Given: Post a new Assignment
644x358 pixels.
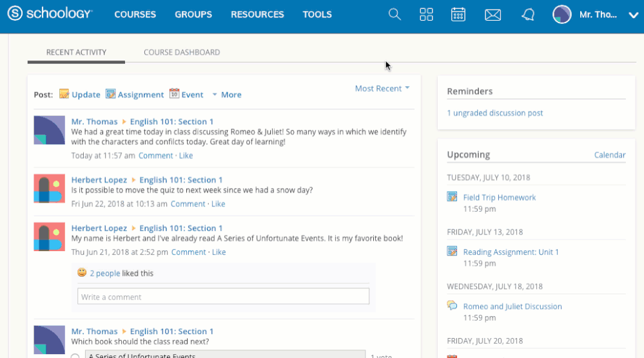Looking at the screenshot, I should 135,95.
